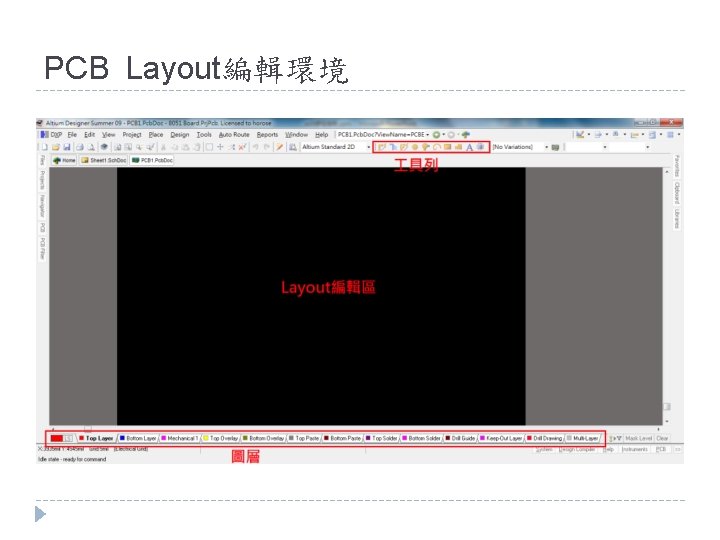
Task: Switch to the Home document tab
Action: pos(64,160)
